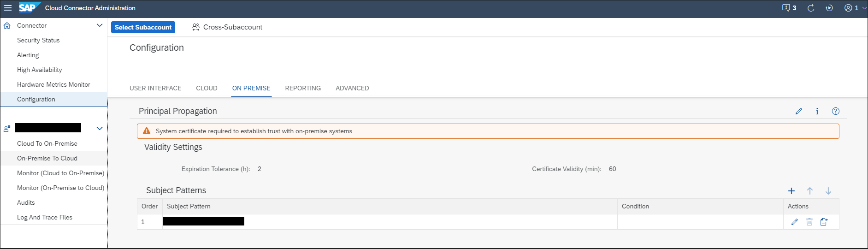Open Monitor (Cloud to On-Premise)
The image size is (868, 249).
click(60, 173)
